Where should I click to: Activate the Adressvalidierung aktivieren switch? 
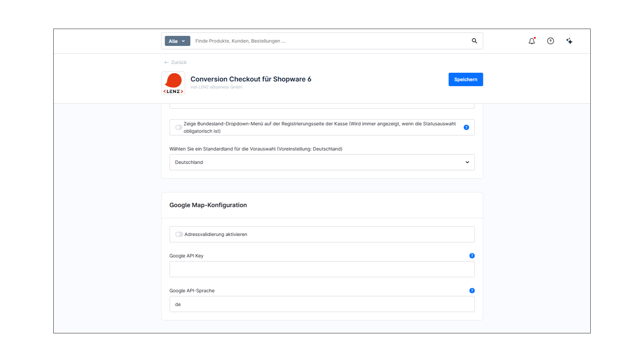(x=179, y=234)
